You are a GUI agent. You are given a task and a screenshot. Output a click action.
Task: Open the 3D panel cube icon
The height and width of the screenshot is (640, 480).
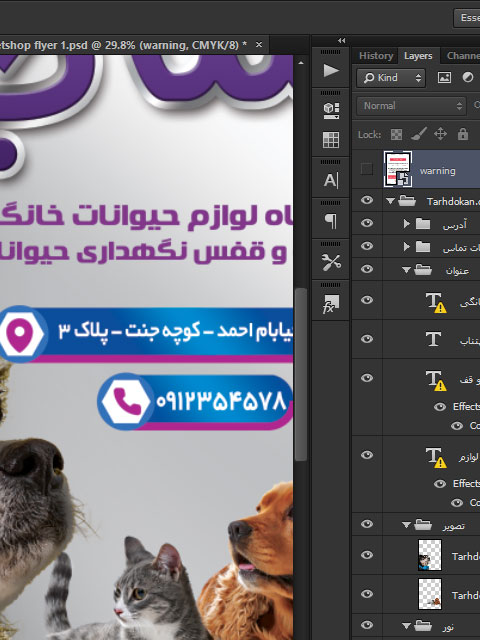[x=331, y=111]
